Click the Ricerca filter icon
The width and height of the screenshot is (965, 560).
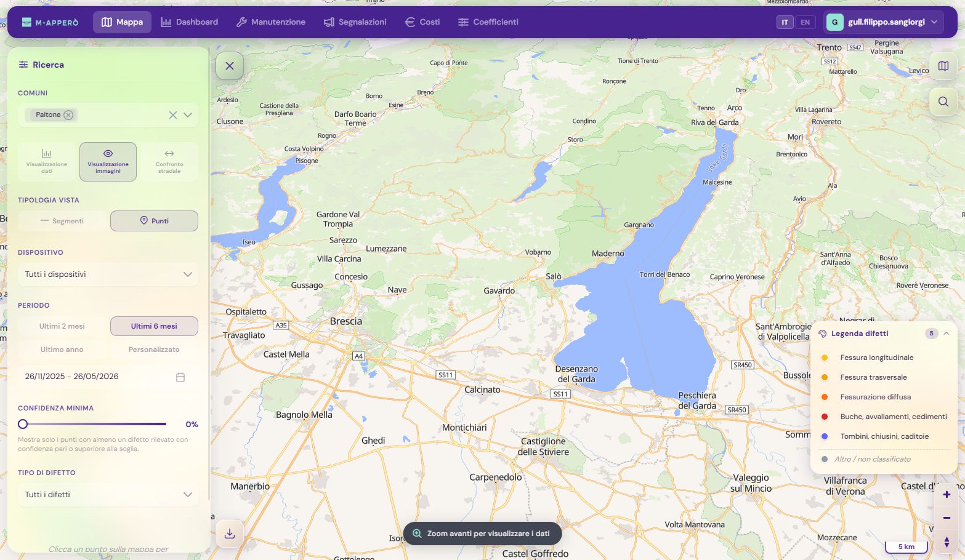[x=23, y=65]
